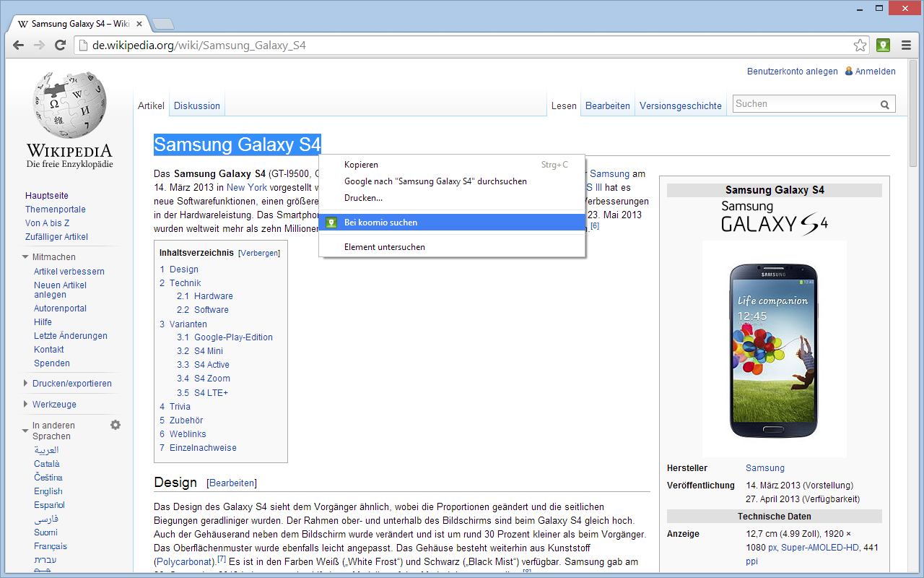
Task: Click the Anmelden link
Action: click(x=876, y=72)
